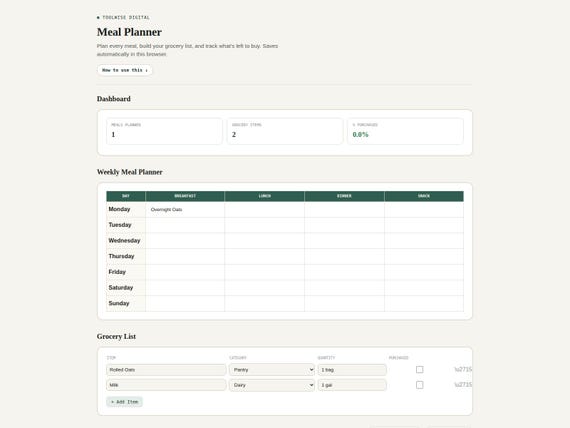Click the Grocery Items value '2'
The height and width of the screenshot is (428, 570).
tap(234, 135)
